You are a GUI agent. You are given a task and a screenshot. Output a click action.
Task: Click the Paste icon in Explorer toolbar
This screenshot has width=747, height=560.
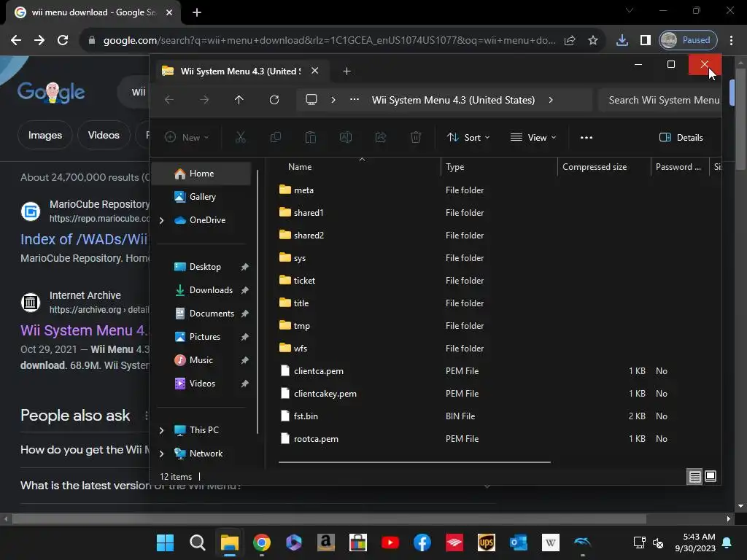tap(310, 138)
